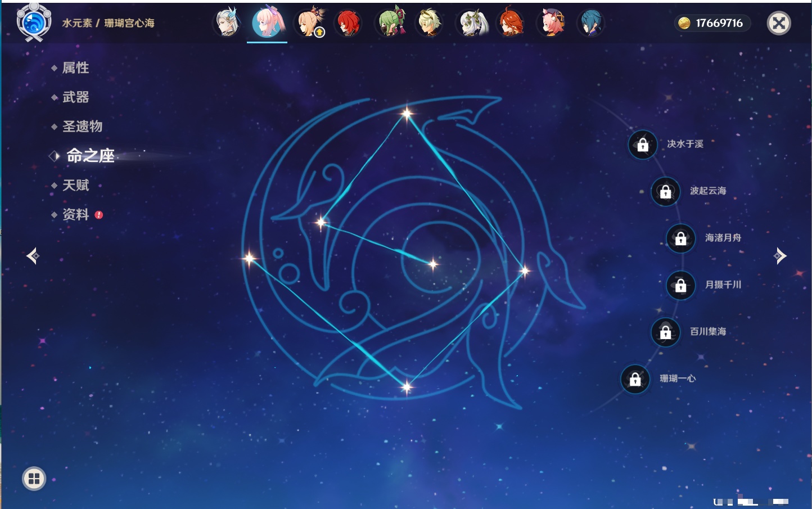View the locked constellation 海渚月舟
Screen dimensions: 812x509
coord(680,238)
